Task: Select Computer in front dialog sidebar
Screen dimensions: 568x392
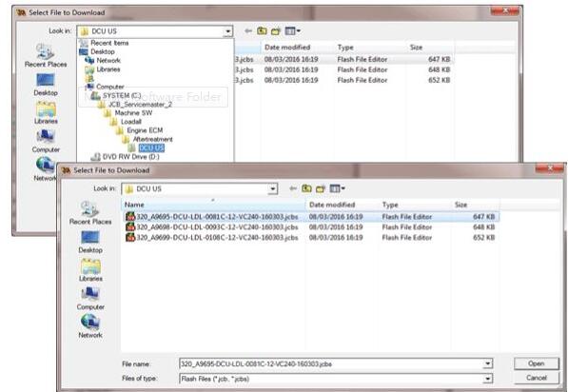Action: tap(90, 299)
